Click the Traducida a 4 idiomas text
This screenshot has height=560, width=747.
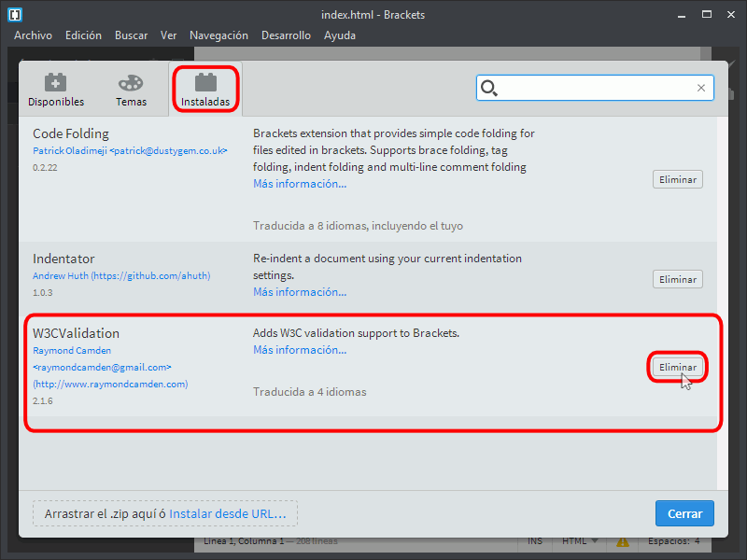(310, 392)
